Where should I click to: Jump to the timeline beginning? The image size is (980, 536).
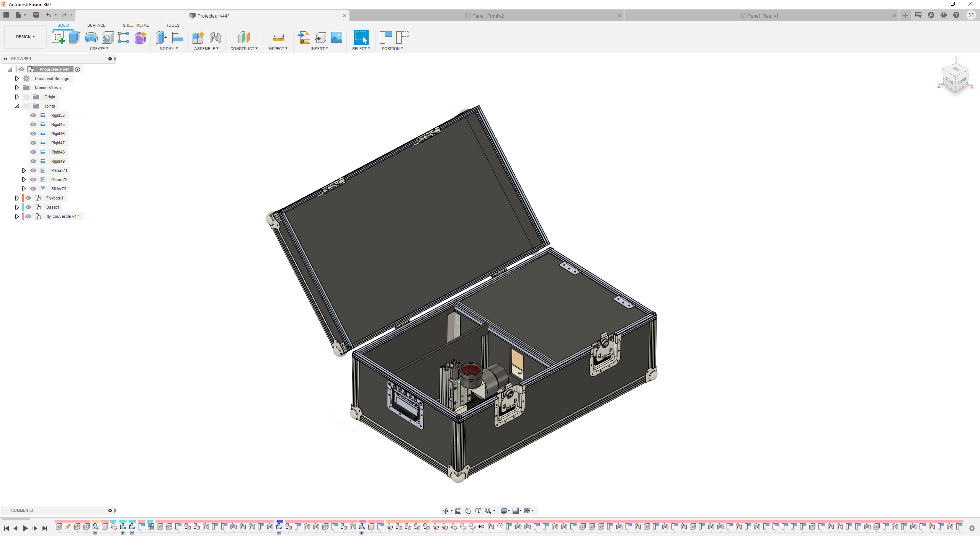(x=6, y=528)
